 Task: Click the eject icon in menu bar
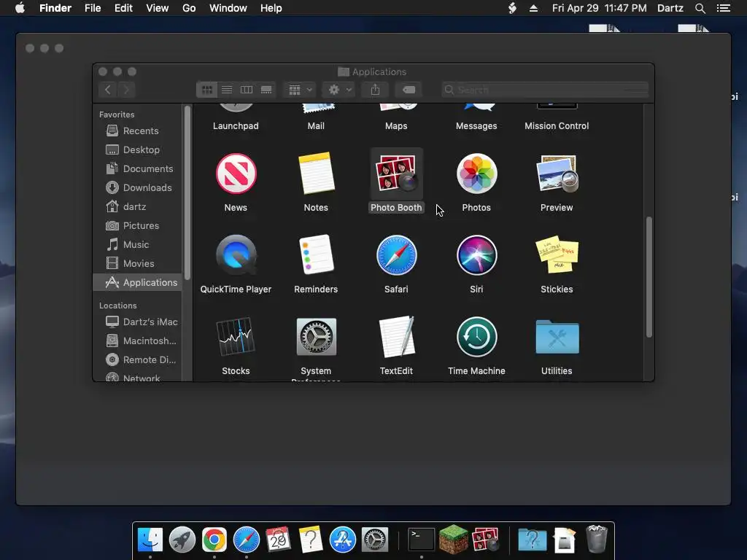(533, 8)
